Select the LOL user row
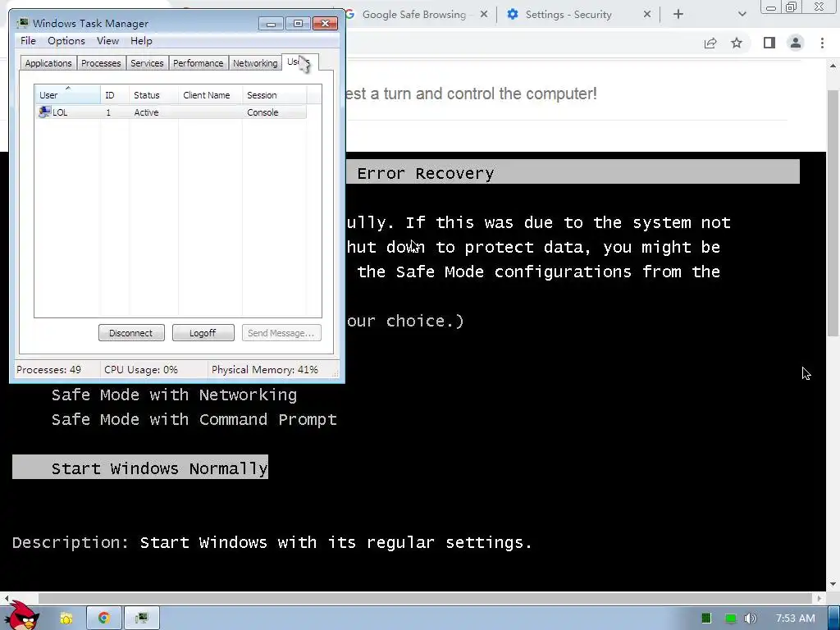Image resolution: width=840 pixels, height=630 pixels. coord(171,112)
